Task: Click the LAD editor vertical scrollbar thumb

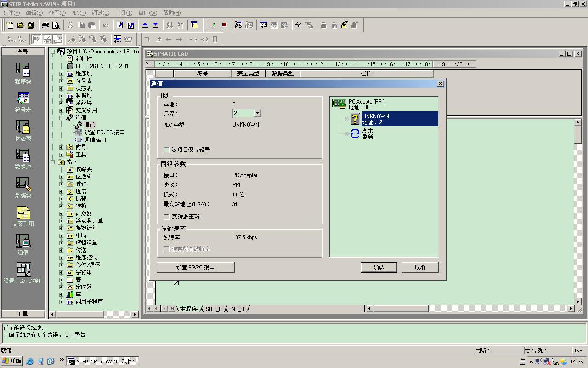Action: pos(578,135)
